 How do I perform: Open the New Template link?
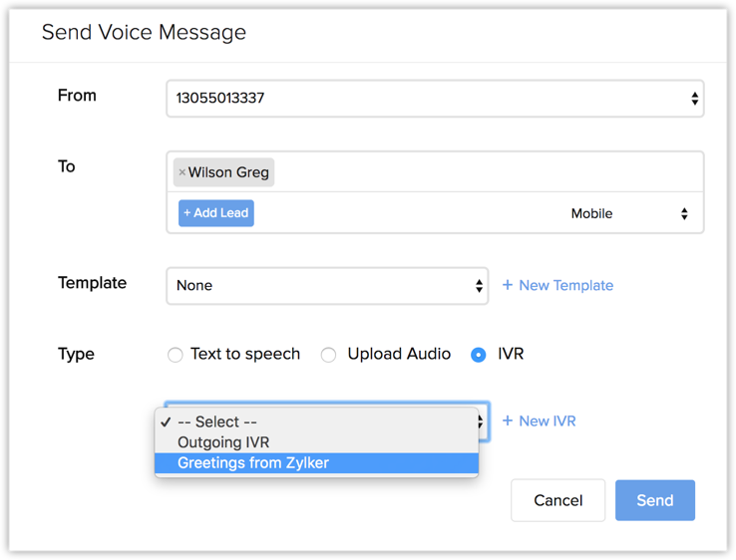click(x=565, y=285)
